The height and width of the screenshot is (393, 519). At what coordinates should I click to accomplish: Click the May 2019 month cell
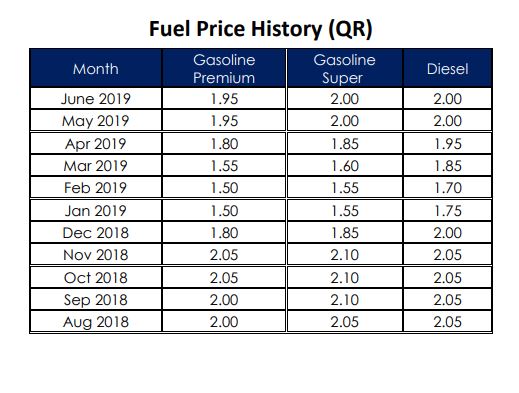pos(96,121)
